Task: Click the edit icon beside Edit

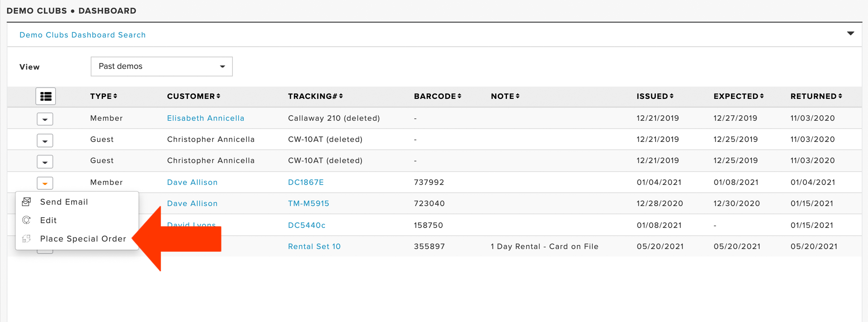Action: pyautogui.click(x=26, y=220)
